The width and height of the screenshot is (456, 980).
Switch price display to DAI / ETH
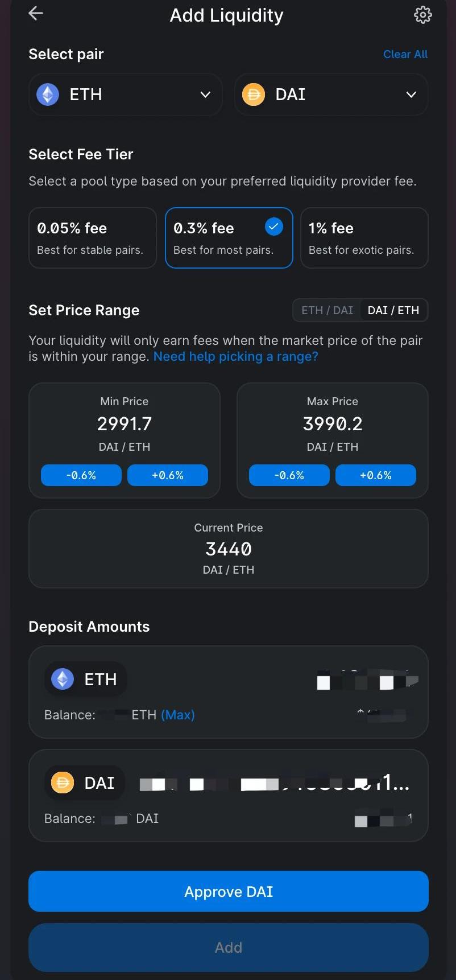coord(393,310)
